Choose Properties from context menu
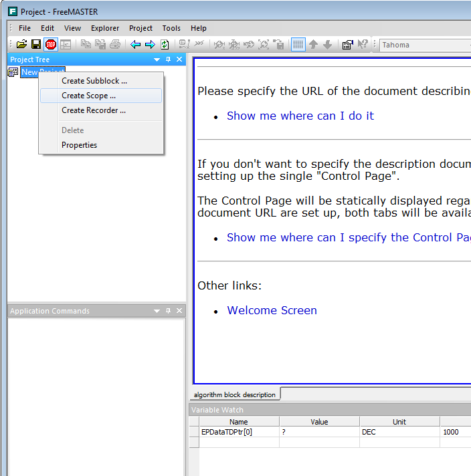 click(x=101, y=145)
